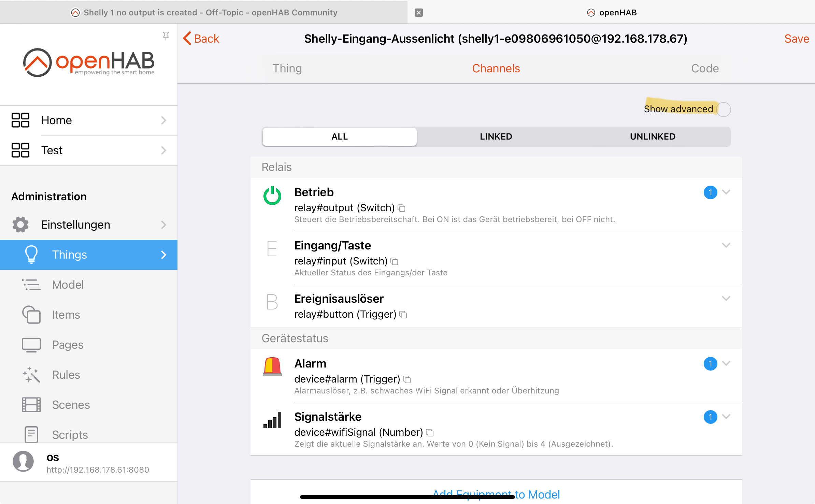Expand the Betrieb channel chevron
Viewport: 815px width, 504px height.
pos(726,192)
